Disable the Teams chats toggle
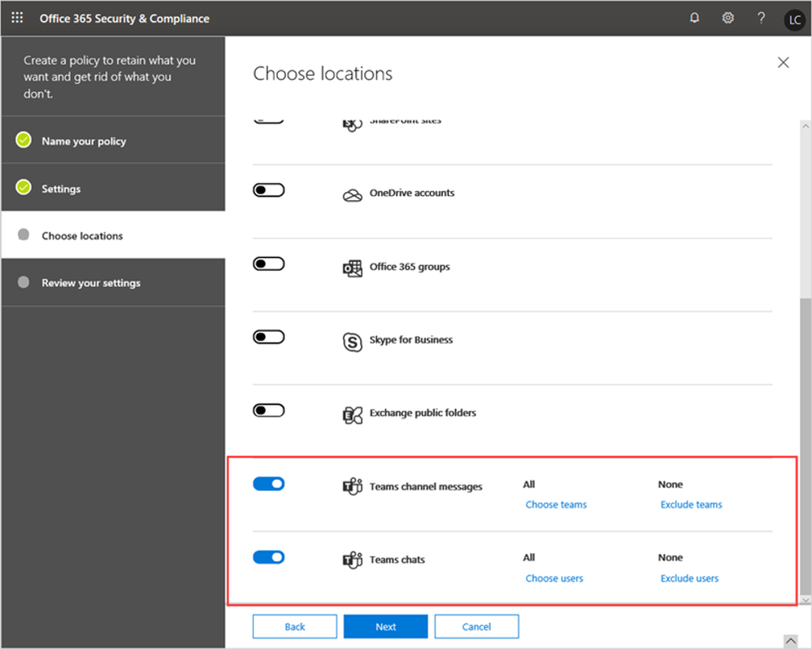This screenshot has height=649, width=812. (269, 557)
